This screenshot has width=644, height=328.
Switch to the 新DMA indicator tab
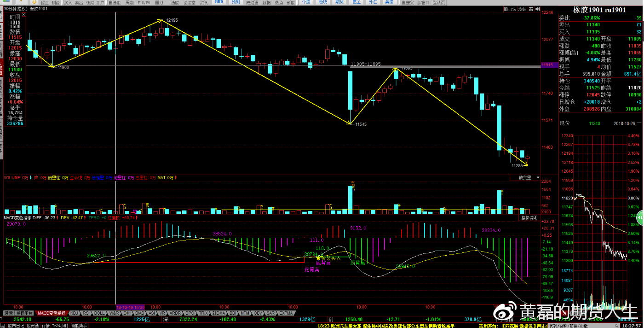(218, 313)
